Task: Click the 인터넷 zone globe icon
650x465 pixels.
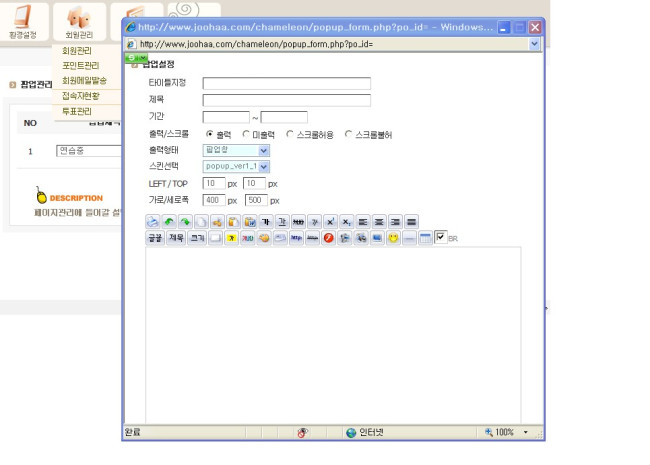Action: coord(351,433)
